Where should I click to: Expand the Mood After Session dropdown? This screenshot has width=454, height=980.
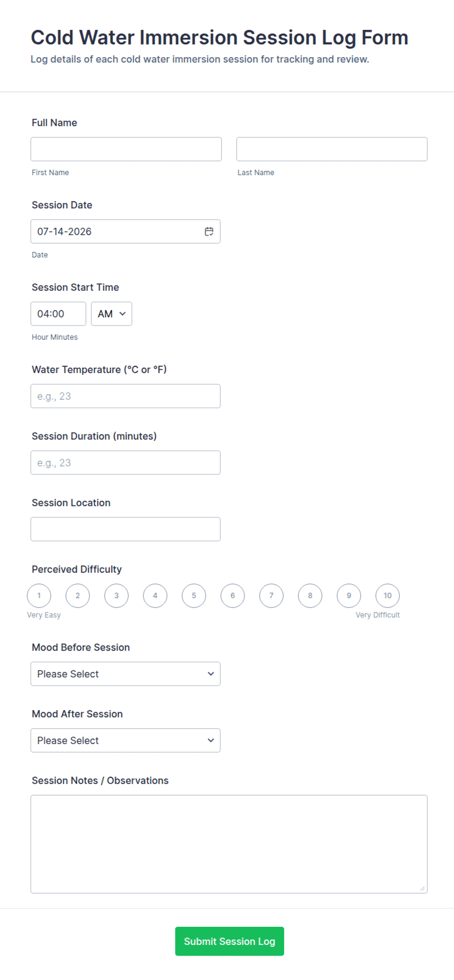point(125,740)
